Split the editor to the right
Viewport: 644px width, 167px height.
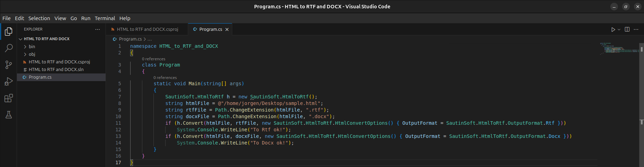(627, 29)
